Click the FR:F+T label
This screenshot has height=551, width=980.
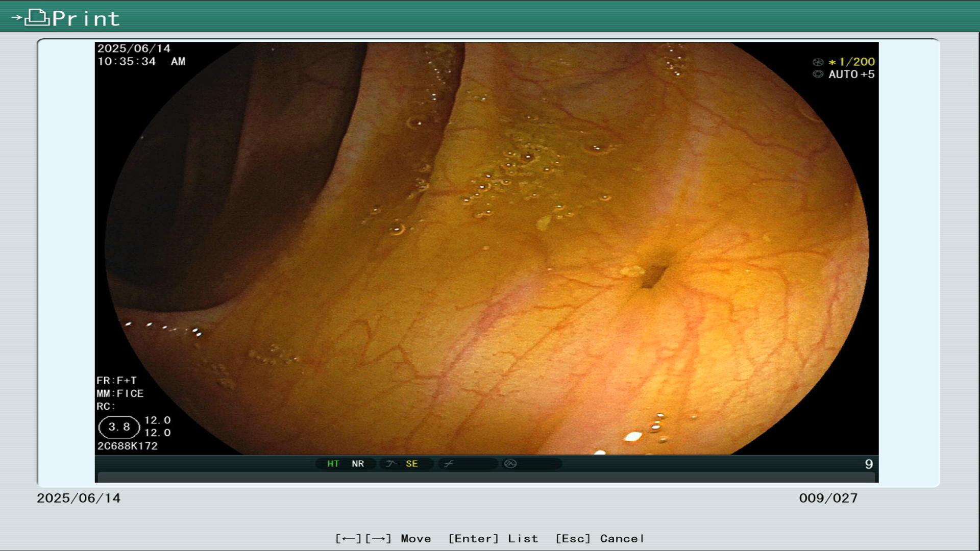(116, 381)
